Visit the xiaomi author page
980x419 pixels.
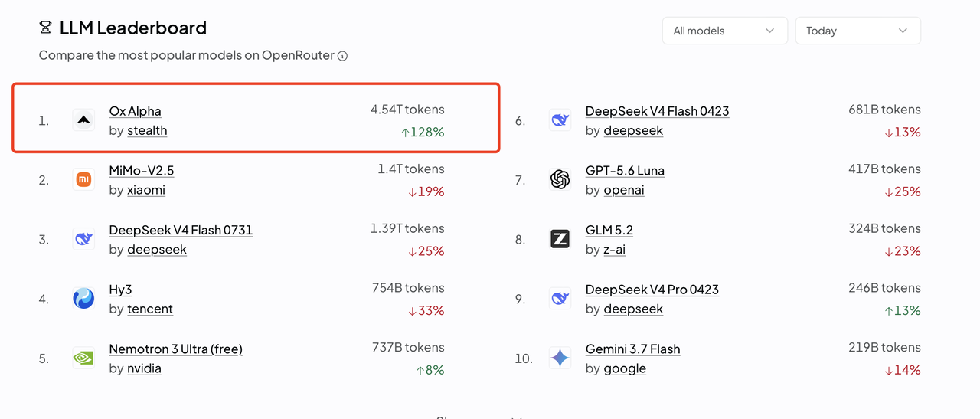(146, 190)
